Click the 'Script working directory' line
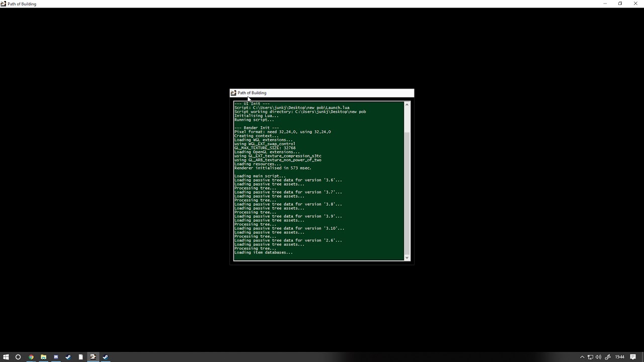644x362 pixels. point(300,112)
